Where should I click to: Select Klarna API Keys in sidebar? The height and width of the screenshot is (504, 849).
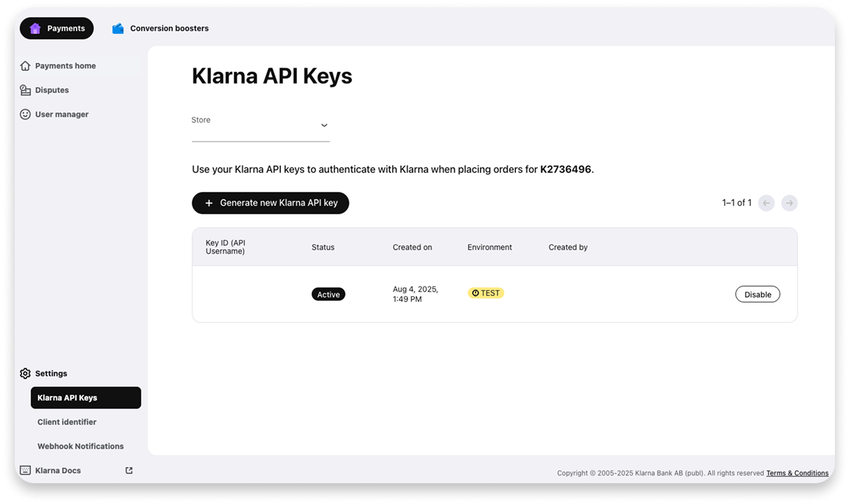86,398
